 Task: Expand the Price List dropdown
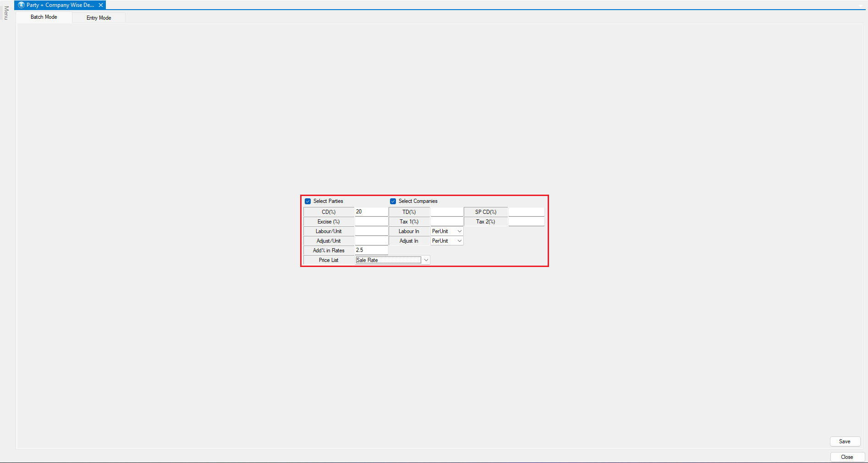(x=426, y=260)
